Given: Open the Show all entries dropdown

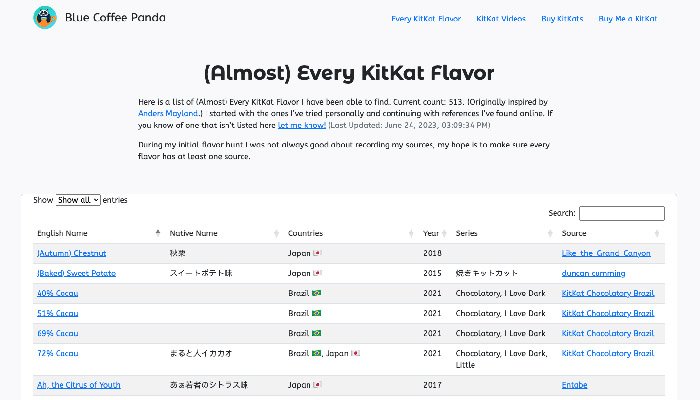Looking at the screenshot, I should [78, 200].
